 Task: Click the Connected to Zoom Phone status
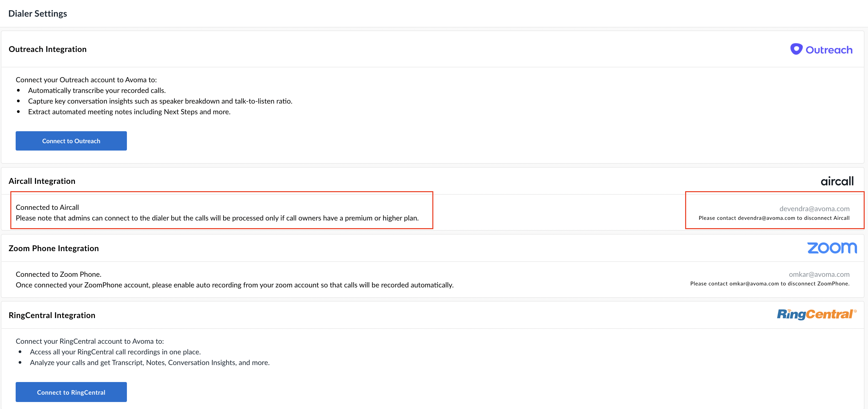[58, 274]
